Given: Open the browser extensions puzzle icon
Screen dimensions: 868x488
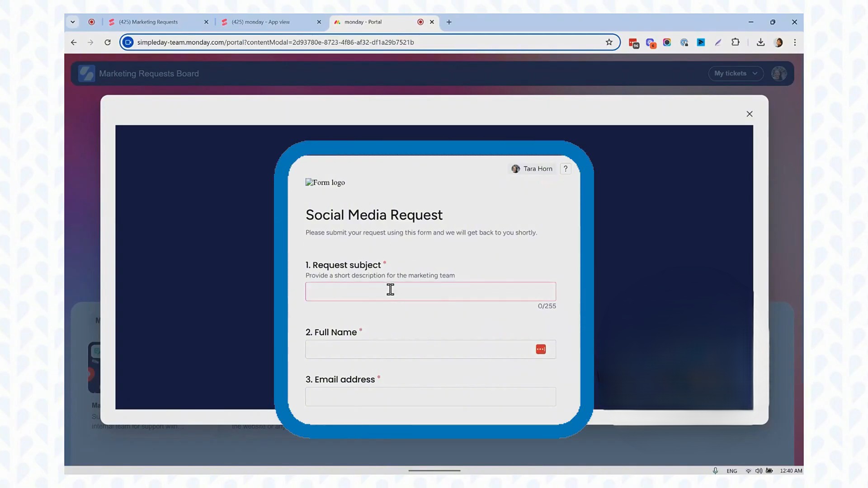Looking at the screenshot, I should pyautogui.click(x=736, y=42).
